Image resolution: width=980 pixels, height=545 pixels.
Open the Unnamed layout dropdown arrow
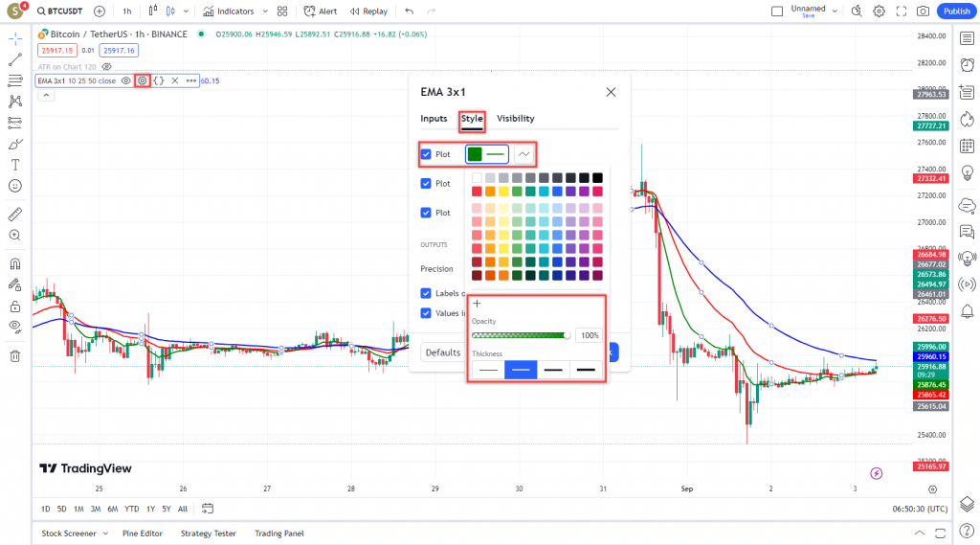[835, 11]
